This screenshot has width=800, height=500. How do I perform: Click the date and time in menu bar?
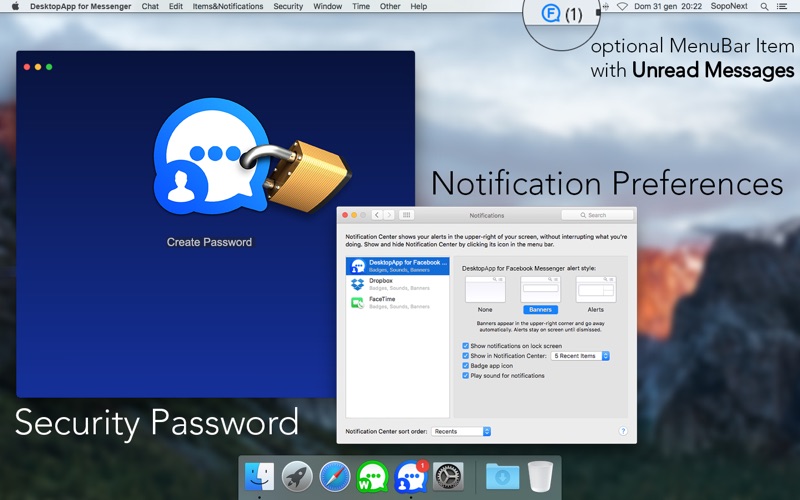(668, 7)
